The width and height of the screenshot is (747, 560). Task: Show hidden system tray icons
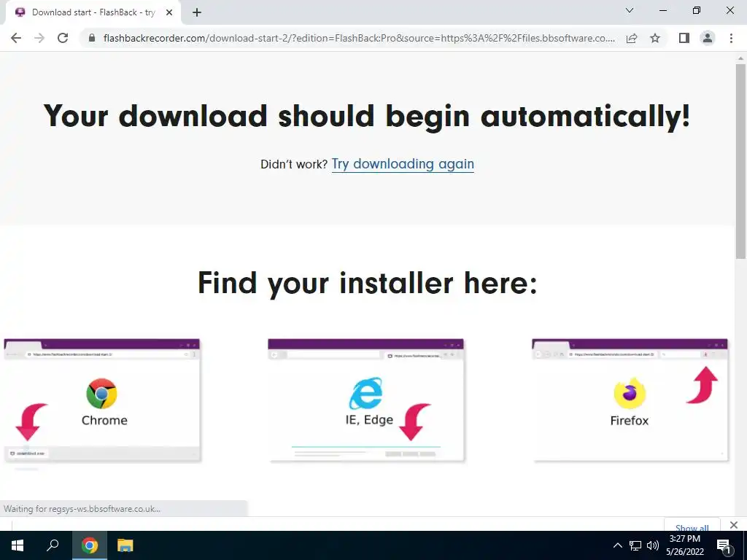click(x=617, y=545)
